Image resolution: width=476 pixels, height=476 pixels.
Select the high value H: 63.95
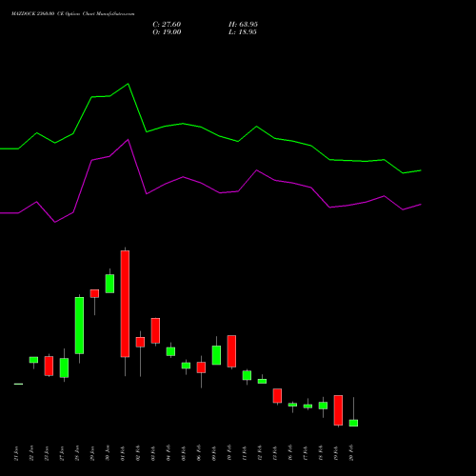point(243,25)
